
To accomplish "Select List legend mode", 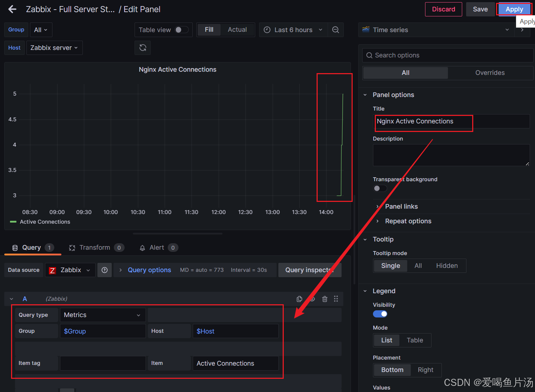I will 387,340.
